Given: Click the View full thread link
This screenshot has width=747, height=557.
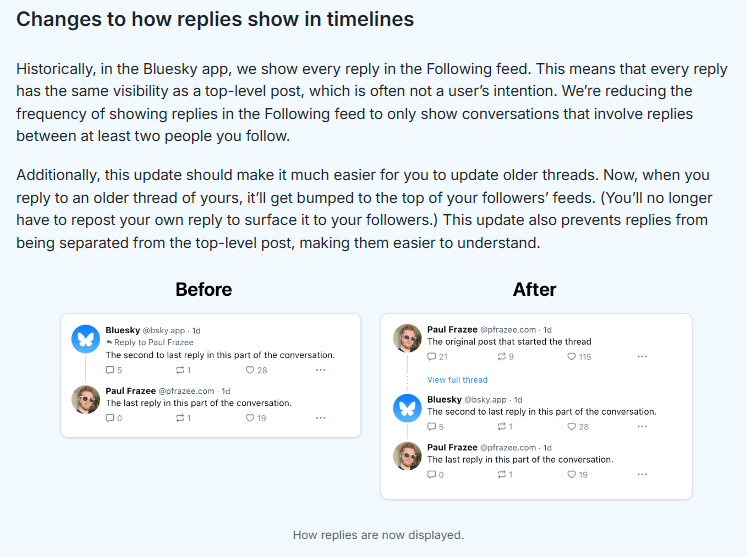Looking at the screenshot, I should (457, 380).
